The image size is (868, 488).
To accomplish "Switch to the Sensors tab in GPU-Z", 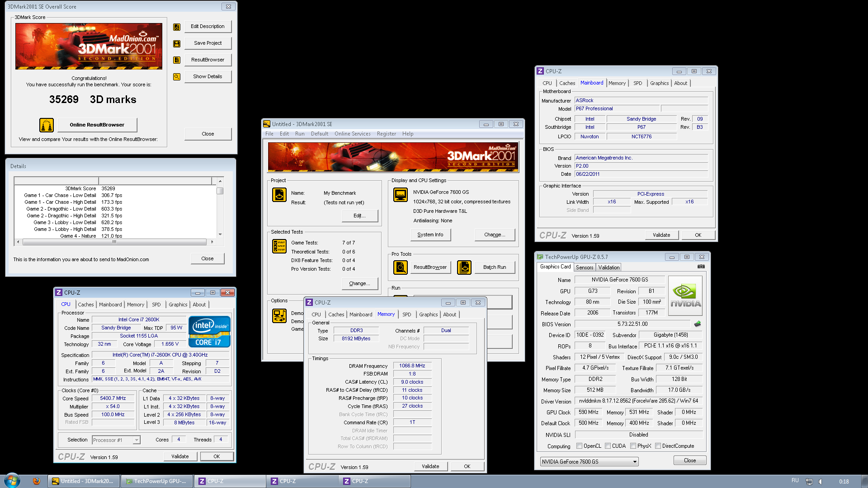I will [x=585, y=267].
